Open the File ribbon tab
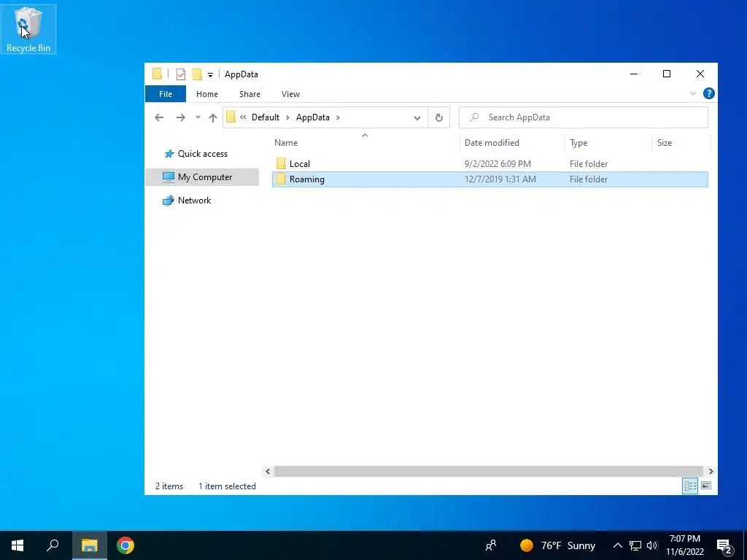 point(166,94)
